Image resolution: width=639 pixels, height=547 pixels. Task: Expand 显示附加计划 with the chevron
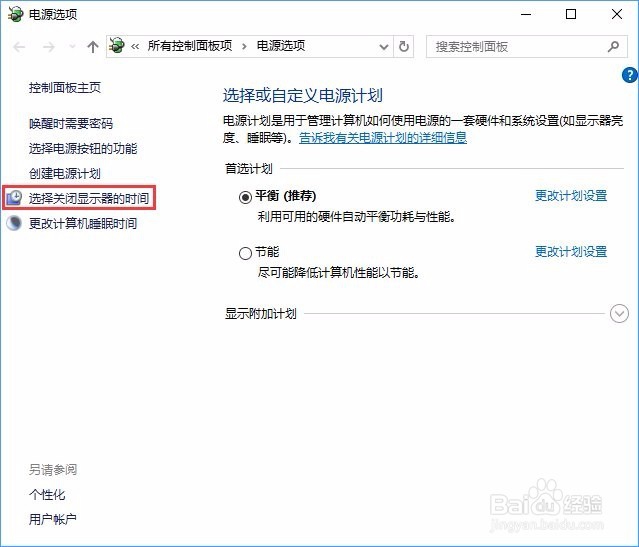(x=619, y=313)
